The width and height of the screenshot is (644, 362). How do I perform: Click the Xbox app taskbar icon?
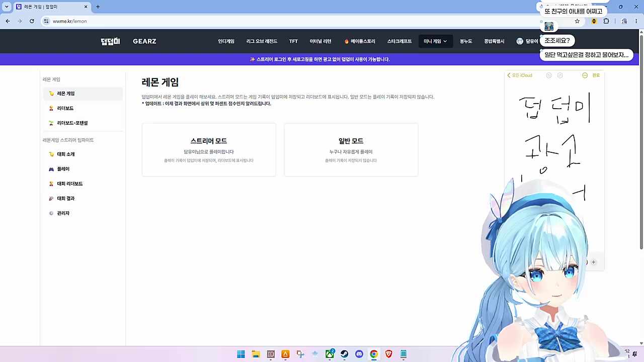[330, 354]
